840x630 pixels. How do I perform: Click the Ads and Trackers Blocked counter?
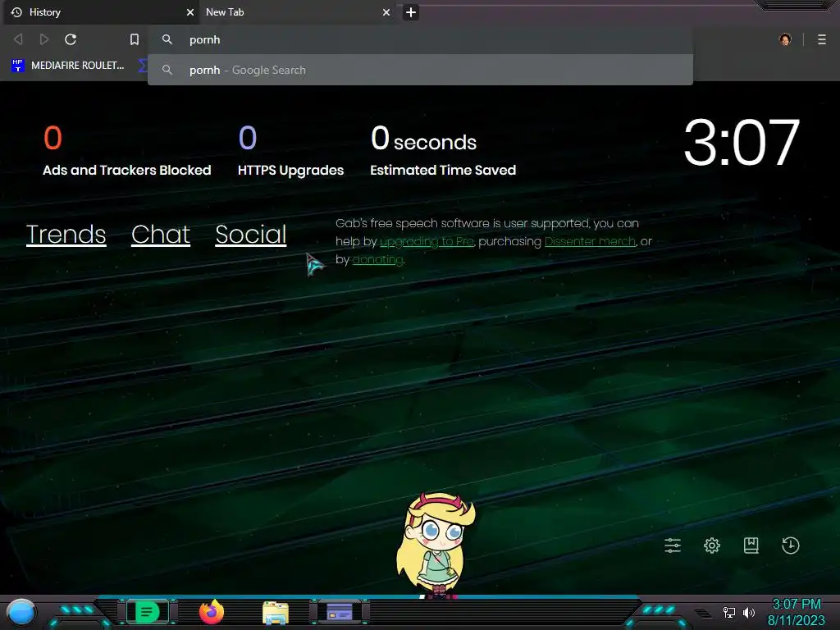pyautogui.click(x=127, y=151)
